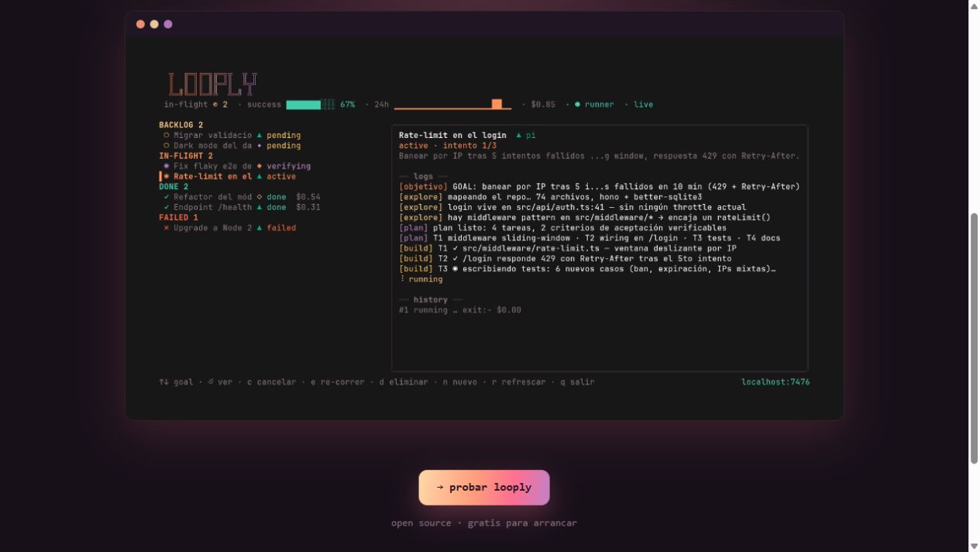The width and height of the screenshot is (980, 552).
Task: Click the checkmark beside 'Endpoint /health'
Action: 166,207
